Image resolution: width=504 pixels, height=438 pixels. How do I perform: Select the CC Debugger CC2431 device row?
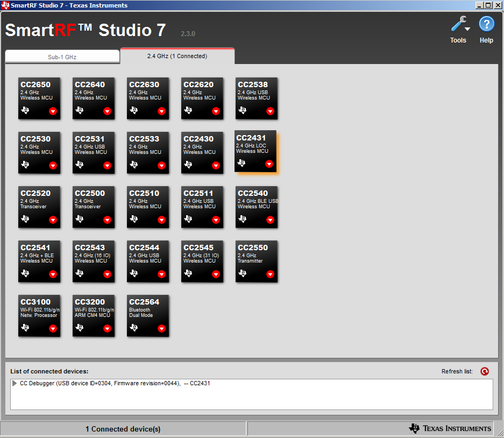pos(251,383)
